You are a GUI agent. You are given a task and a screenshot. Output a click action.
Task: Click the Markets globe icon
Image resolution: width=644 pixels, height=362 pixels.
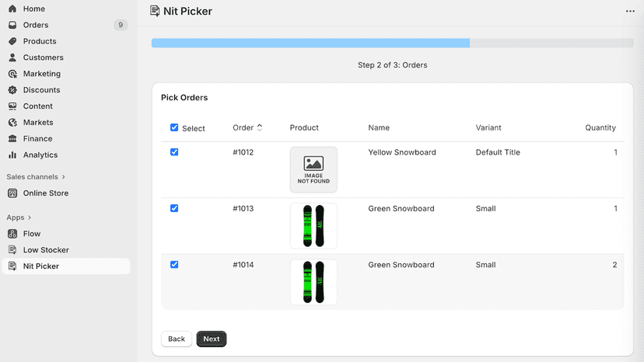pos(12,122)
